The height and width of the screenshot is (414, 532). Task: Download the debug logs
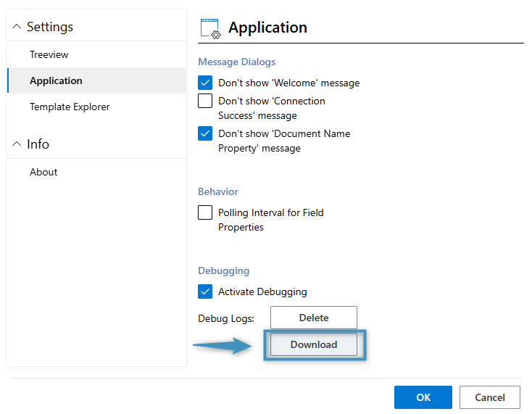(x=313, y=344)
